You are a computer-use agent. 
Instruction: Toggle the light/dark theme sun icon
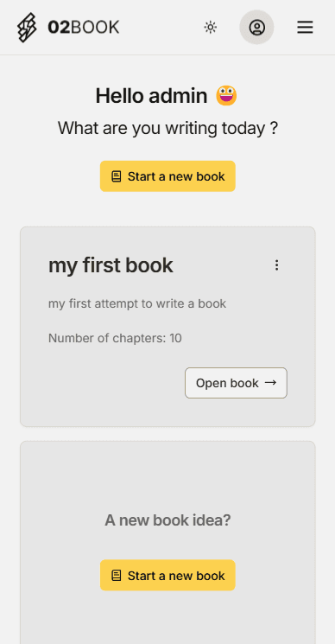pos(211,28)
